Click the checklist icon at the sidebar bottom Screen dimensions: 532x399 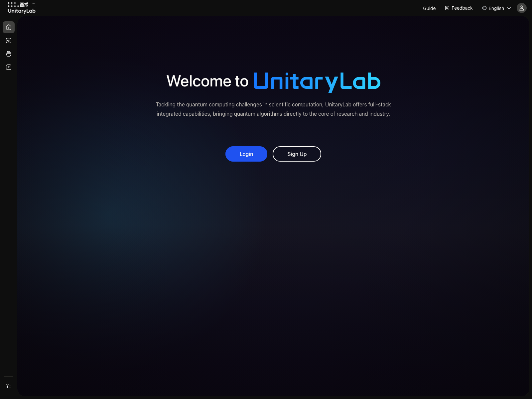[x=9, y=386]
